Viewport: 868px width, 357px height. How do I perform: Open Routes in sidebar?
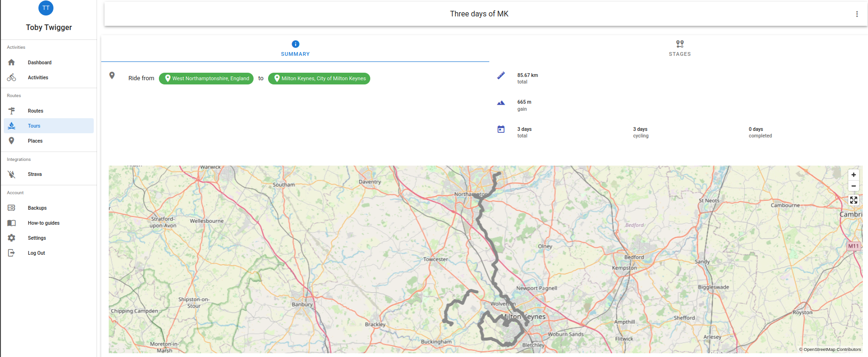(x=49, y=111)
